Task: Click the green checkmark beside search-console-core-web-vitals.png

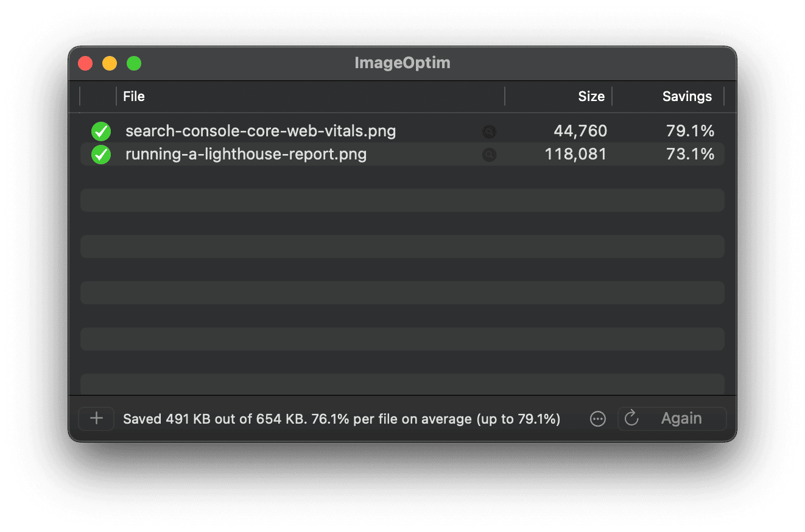Action: pos(101,131)
